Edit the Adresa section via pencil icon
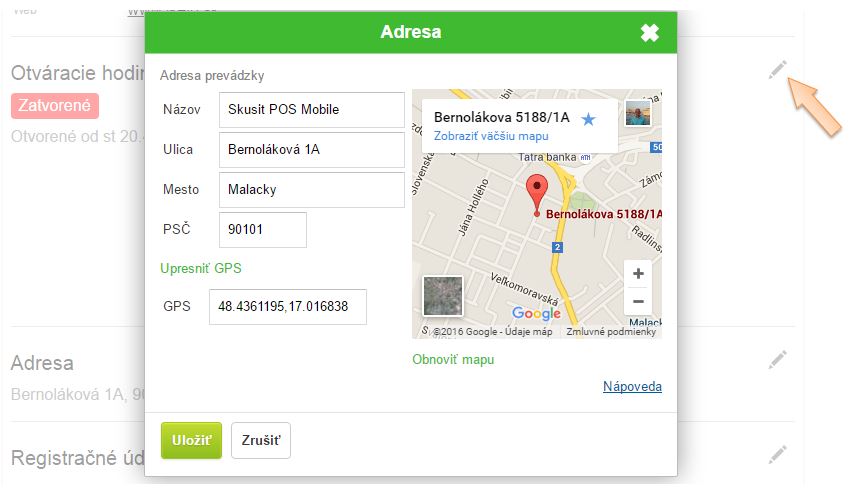The height and width of the screenshot is (493, 857). (777, 360)
